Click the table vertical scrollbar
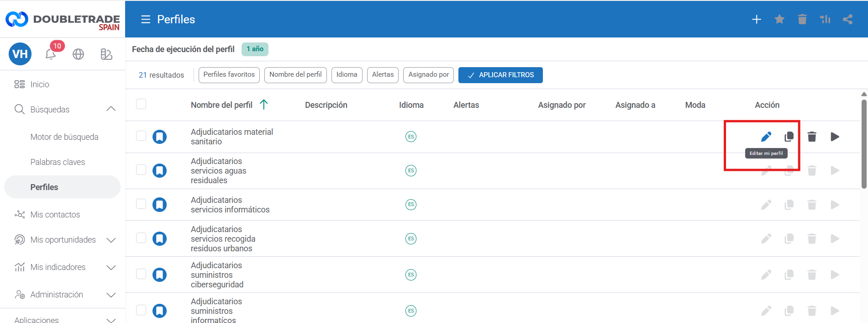The height and width of the screenshot is (323, 868). point(864,144)
